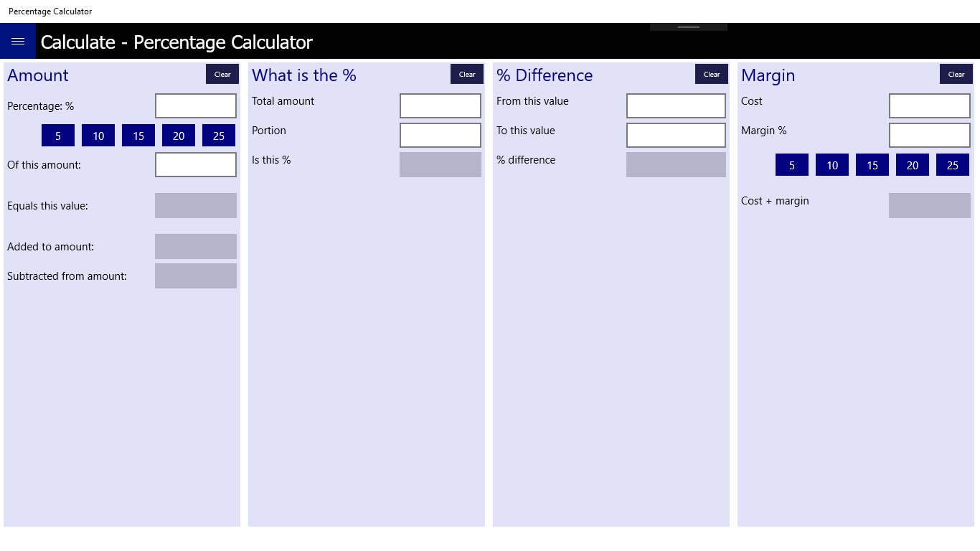Select 5 percent preset in Amount panel
The image size is (980, 551).
tap(58, 136)
